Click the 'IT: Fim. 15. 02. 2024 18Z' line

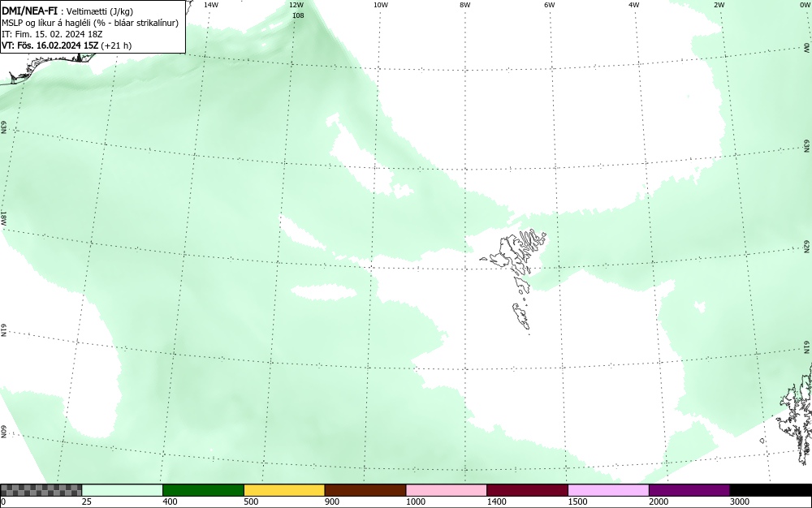click(52, 34)
